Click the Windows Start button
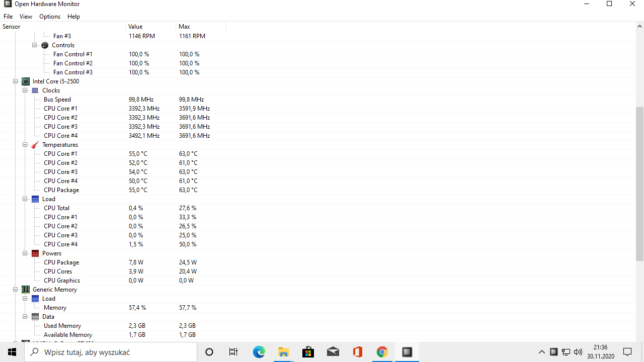 coord(12,352)
